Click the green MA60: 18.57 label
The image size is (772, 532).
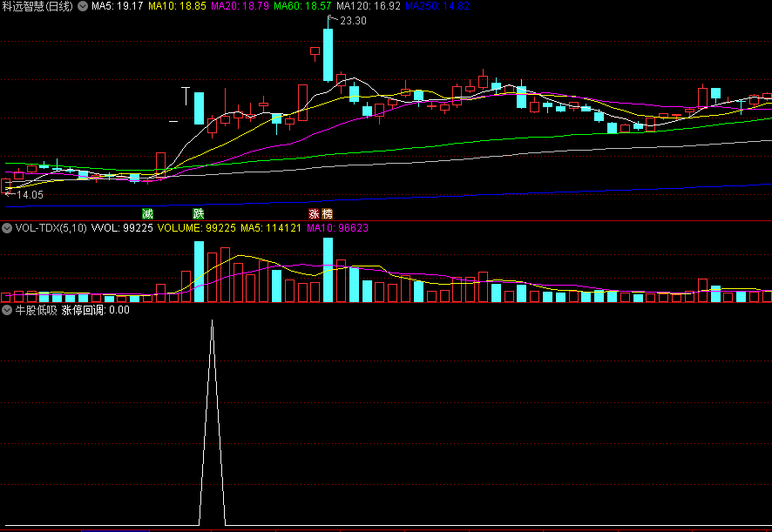coord(303,6)
